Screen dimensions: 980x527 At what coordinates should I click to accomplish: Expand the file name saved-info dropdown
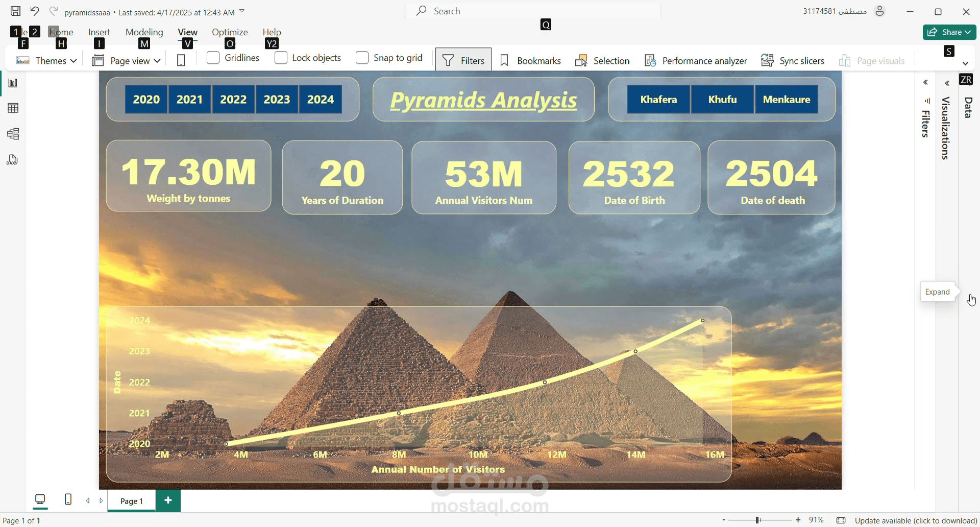click(242, 11)
